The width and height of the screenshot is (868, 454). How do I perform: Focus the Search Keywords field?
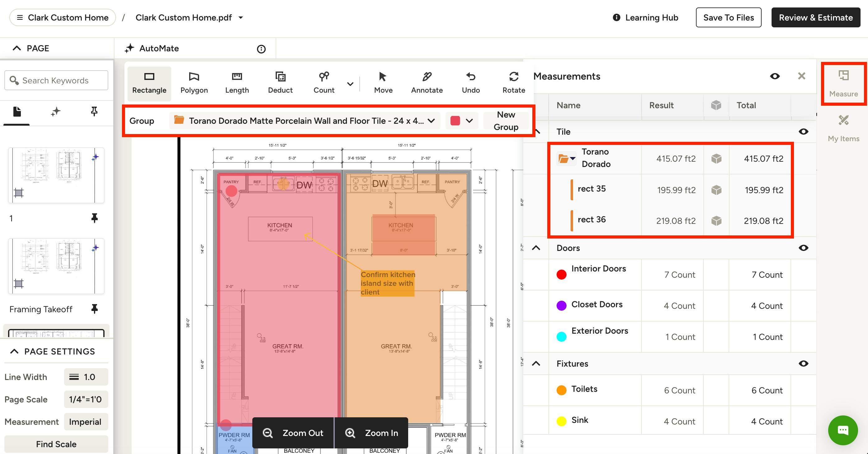pos(56,80)
